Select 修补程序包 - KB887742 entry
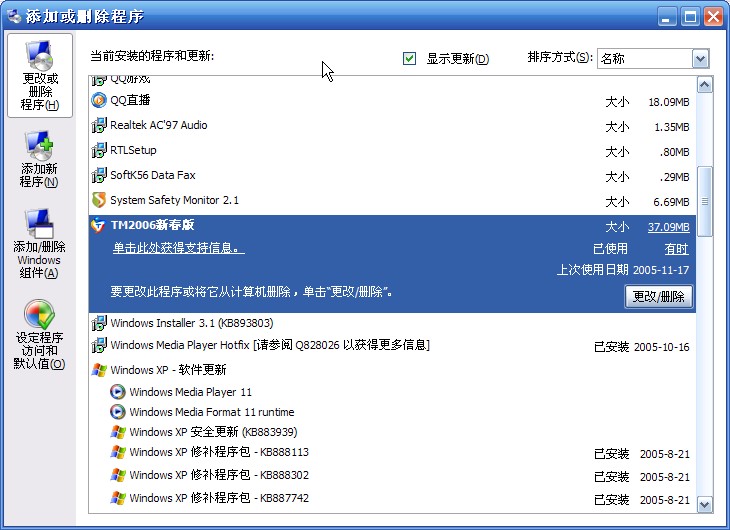The height and width of the screenshot is (530, 730). pos(219,498)
